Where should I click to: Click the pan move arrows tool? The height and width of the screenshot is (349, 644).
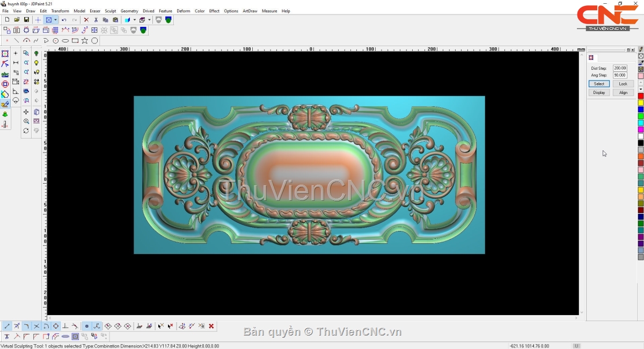click(26, 112)
